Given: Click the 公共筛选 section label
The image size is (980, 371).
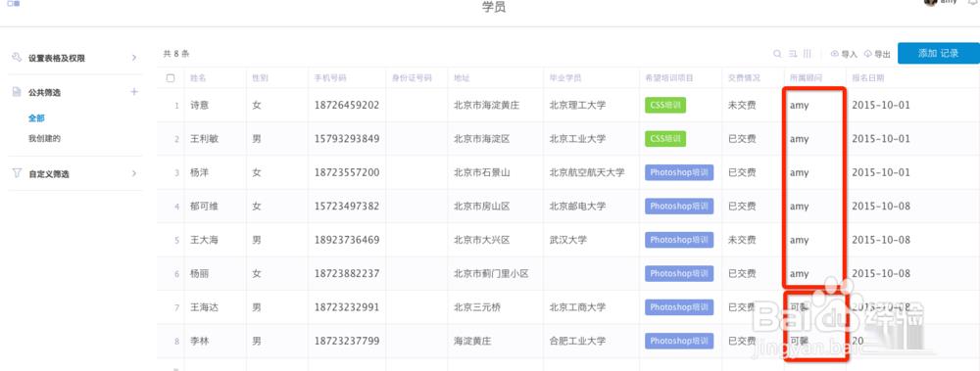Looking at the screenshot, I should pos(44,92).
